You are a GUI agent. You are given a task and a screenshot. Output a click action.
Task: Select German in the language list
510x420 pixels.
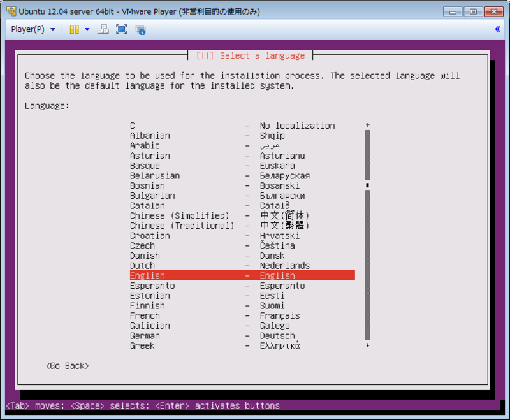(x=242, y=336)
